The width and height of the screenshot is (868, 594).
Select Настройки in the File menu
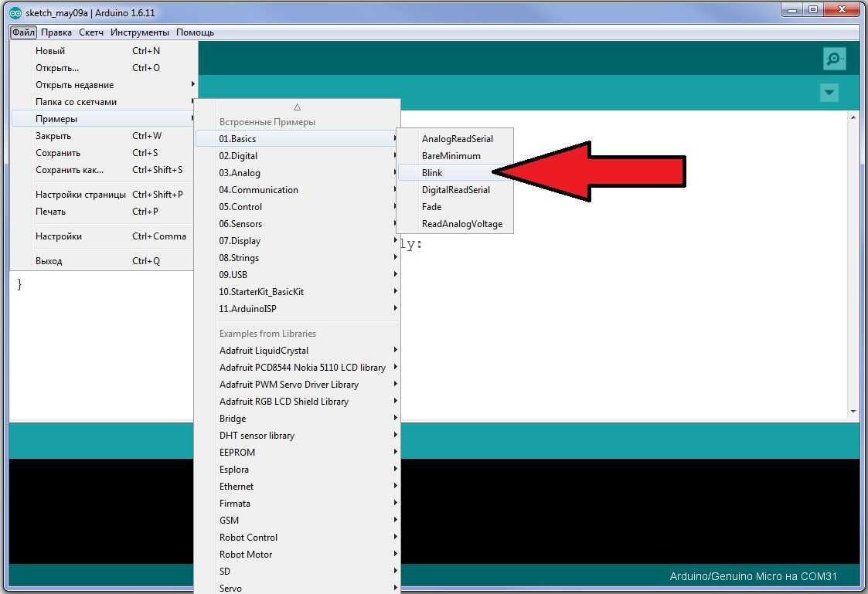coord(59,236)
